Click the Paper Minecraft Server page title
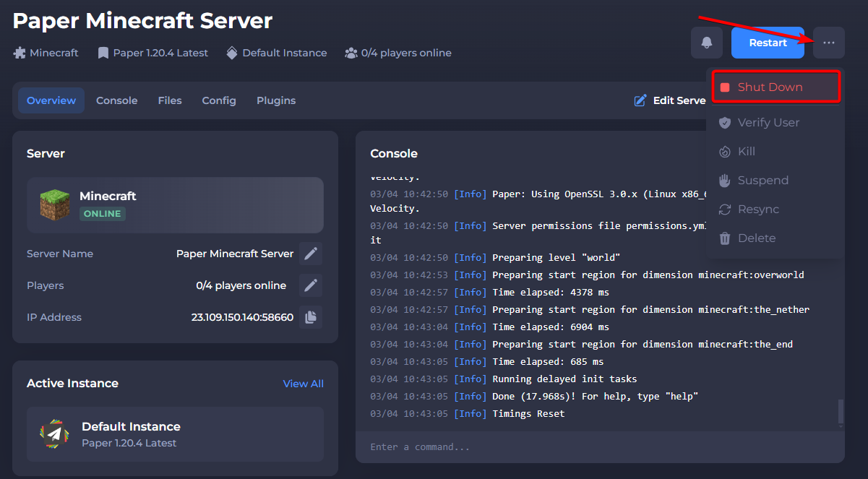 pos(142,20)
